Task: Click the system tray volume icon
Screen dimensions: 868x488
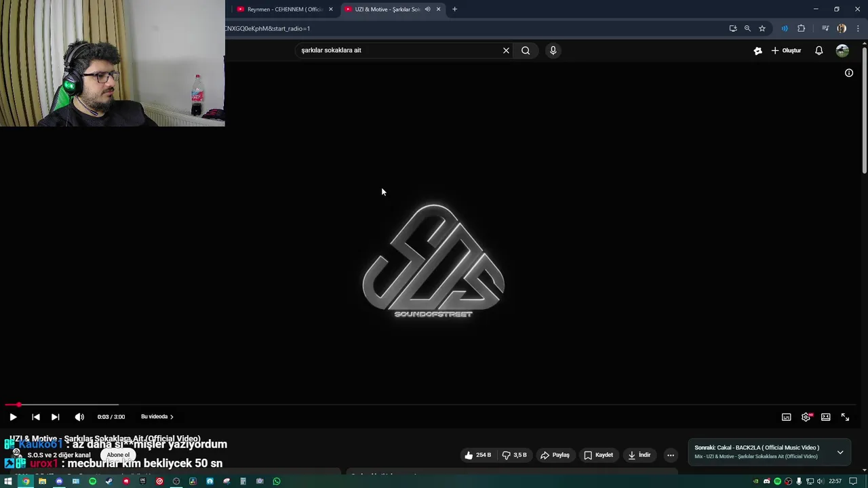Action: pyautogui.click(x=821, y=481)
